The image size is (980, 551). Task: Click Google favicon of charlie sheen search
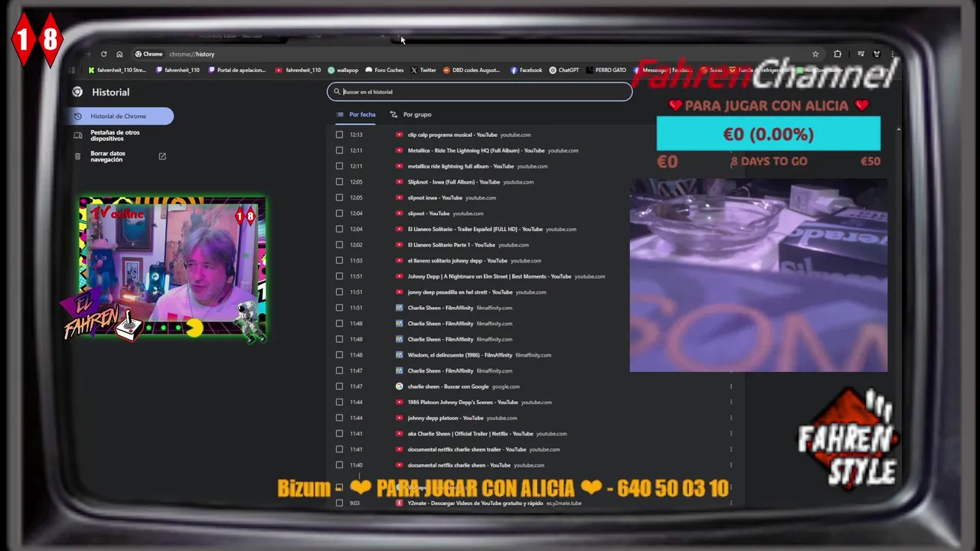coord(399,386)
